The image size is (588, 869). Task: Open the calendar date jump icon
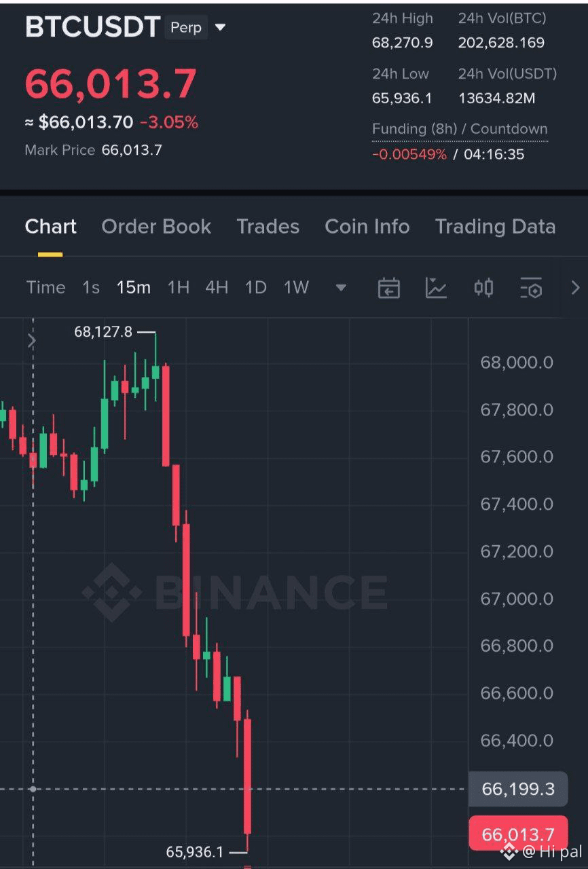pos(388,288)
